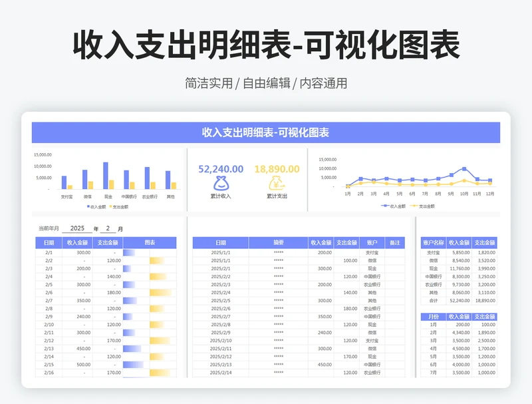
Task: Click the blue 收入金额 legend marker in the bar chart
Action: 88,206
